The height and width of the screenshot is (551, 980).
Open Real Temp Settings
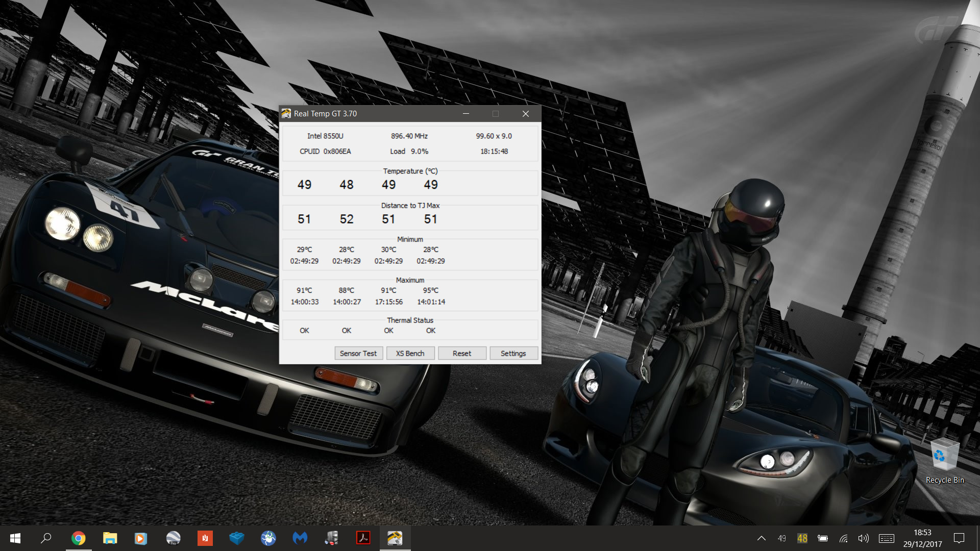[513, 353]
